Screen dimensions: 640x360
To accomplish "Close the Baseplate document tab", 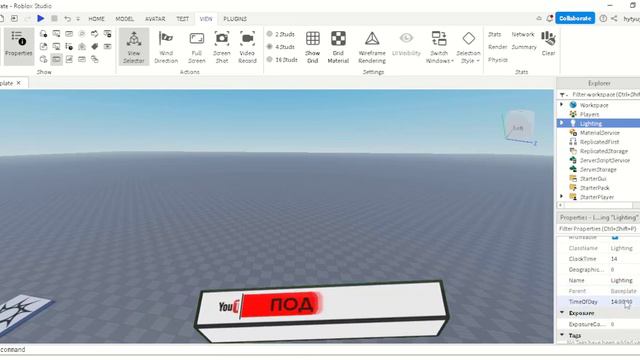I will 18,83.
